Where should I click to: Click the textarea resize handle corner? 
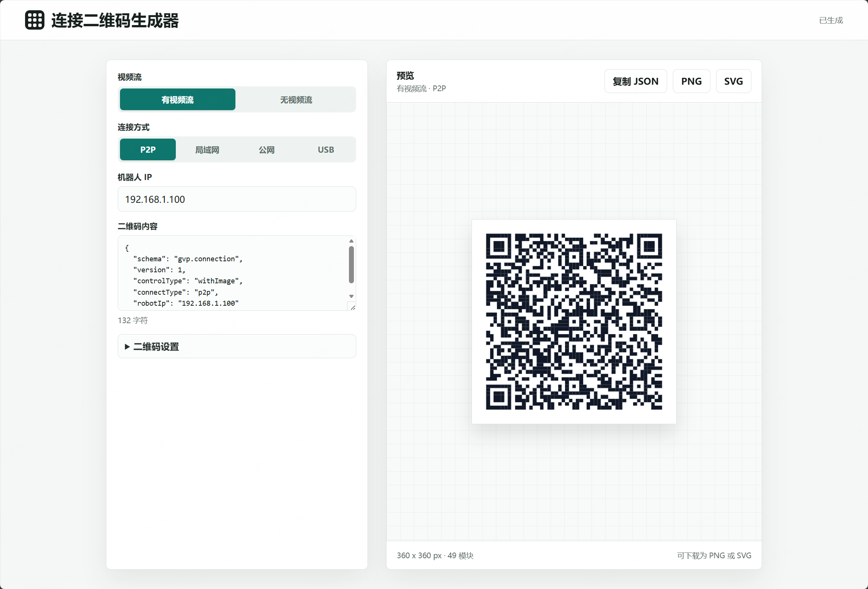352,307
